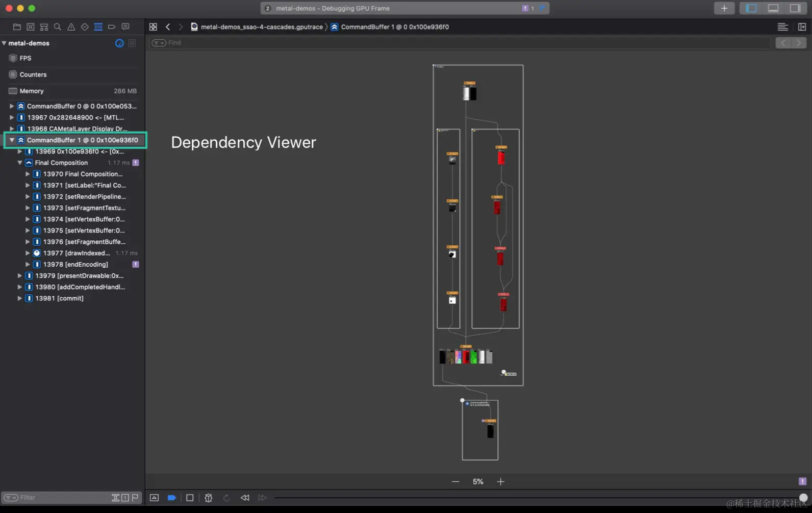Zoom in the dependency graph
Viewport: 812px width, 513px height.
coord(500,481)
